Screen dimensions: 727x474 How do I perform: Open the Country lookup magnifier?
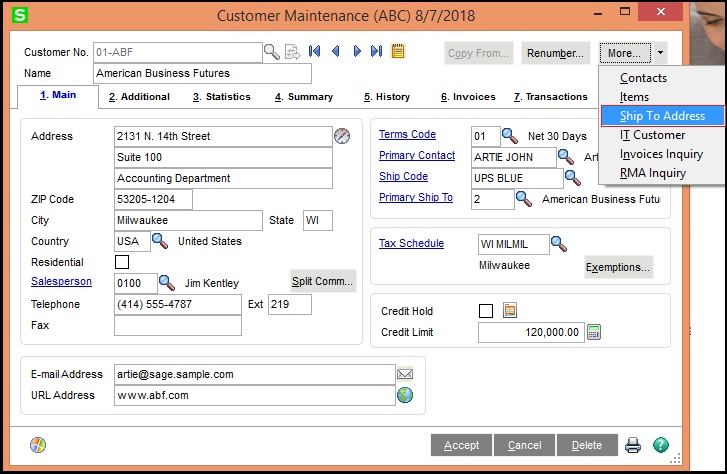point(160,241)
